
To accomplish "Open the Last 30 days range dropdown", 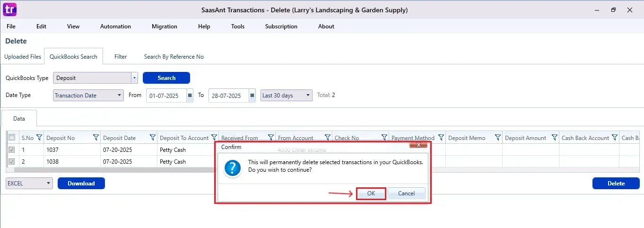I will tap(287, 96).
